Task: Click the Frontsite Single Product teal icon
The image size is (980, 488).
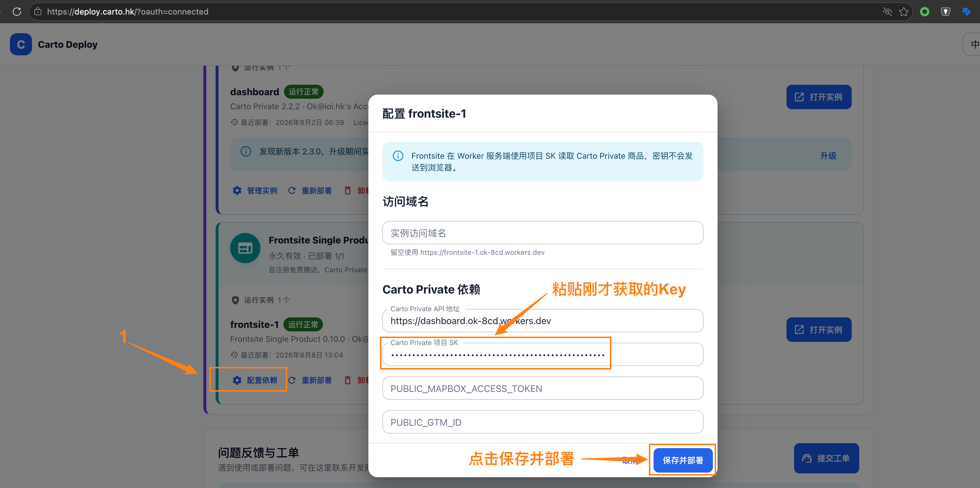Action: click(245, 248)
